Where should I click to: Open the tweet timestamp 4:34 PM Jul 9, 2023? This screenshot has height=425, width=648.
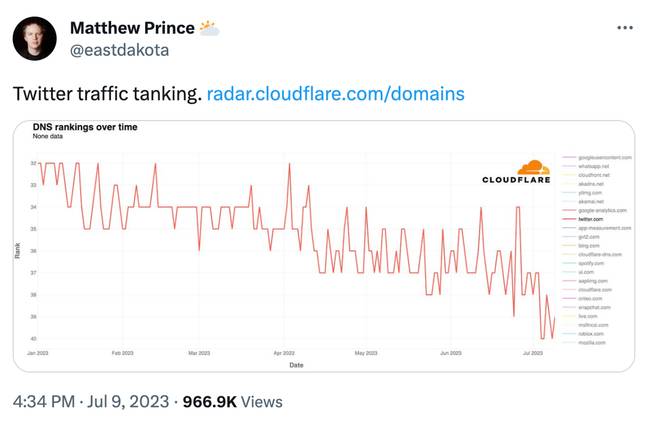(91, 401)
